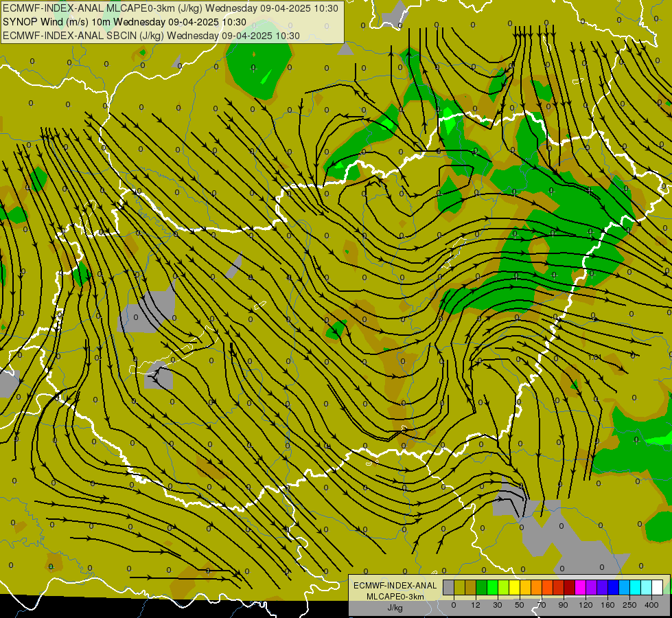The image size is (672, 618).
Task: Click the deep blue legend swatch
Action: click(x=613, y=587)
